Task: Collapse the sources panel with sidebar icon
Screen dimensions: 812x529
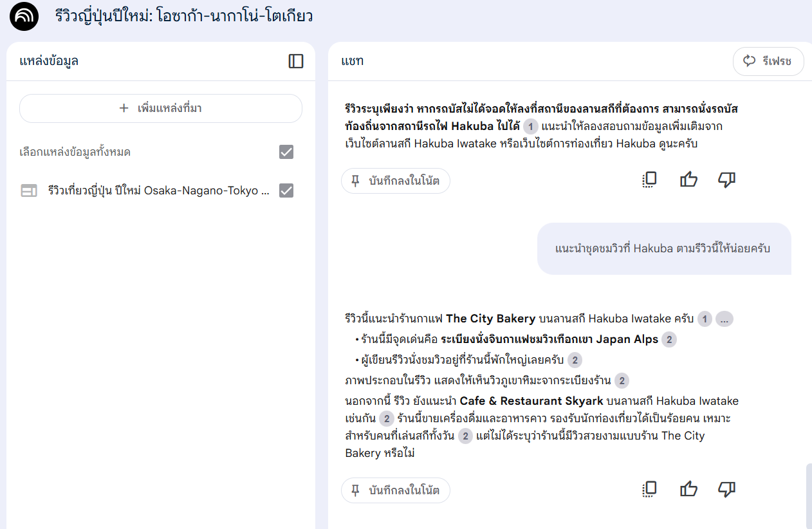Action: click(x=296, y=61)
